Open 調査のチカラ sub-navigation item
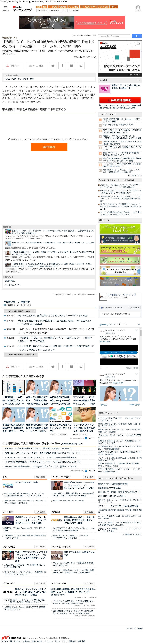144x644 pixels. [x=42, y=10]
